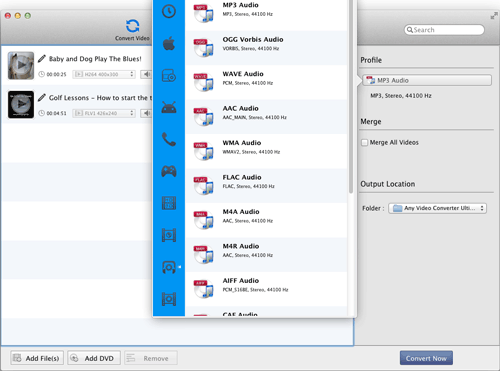Choose FLAC Audio profile
The width and height of the screenshot is (500, 371).
click(x=266, y=186)
